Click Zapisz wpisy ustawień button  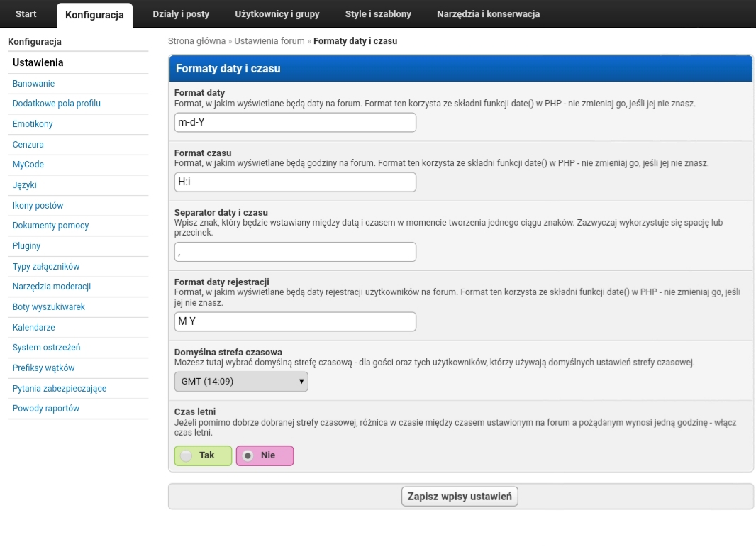pyautogui.click(x=460, y=497)
